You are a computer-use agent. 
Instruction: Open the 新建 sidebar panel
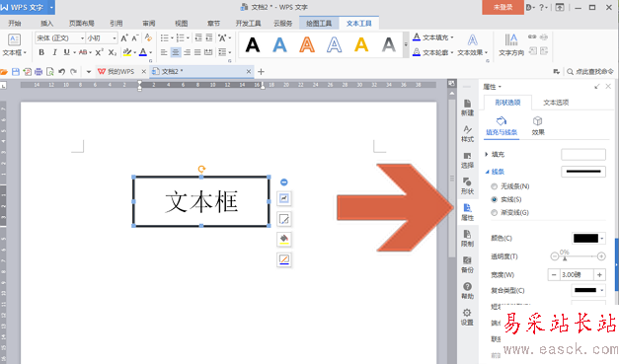[467, 108]
